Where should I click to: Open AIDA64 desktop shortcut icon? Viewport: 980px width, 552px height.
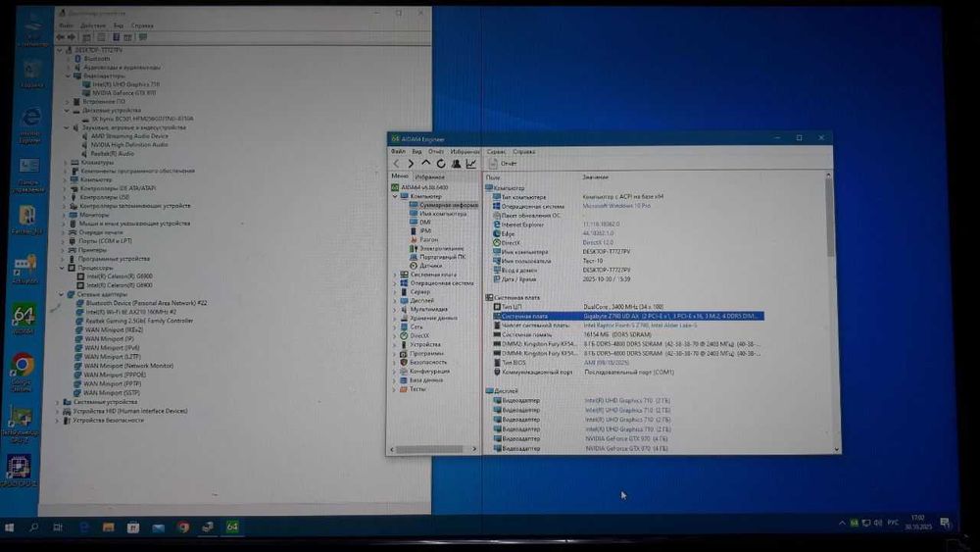[x=24, y=320]
